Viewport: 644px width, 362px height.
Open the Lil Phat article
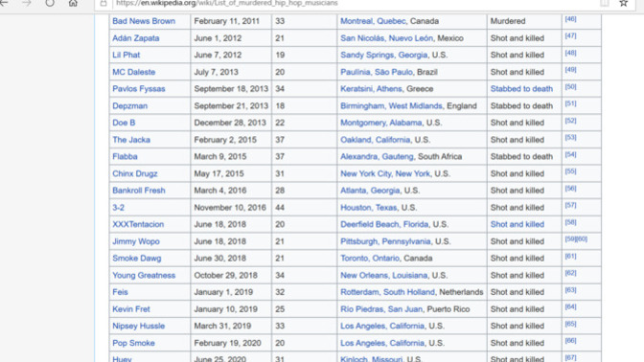coord(126,55)
